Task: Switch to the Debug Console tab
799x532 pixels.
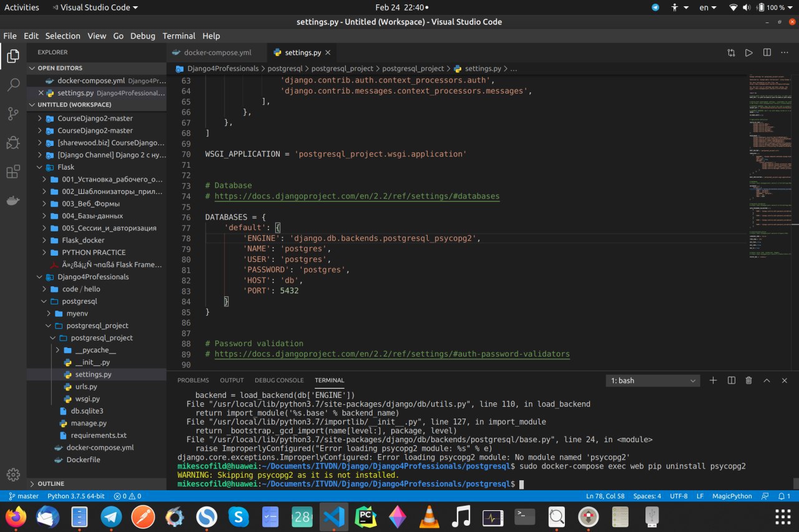Action: coord(279,380)
